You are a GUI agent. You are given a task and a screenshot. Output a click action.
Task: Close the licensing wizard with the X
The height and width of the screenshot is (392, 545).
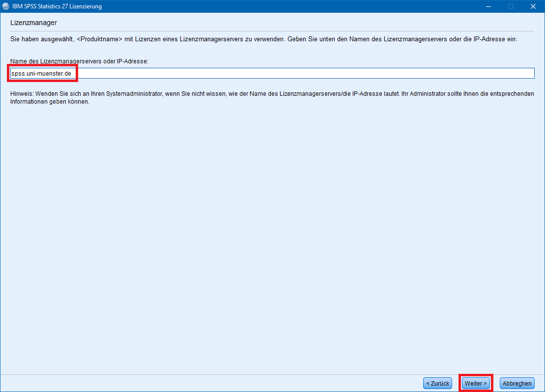click(533, 6)
